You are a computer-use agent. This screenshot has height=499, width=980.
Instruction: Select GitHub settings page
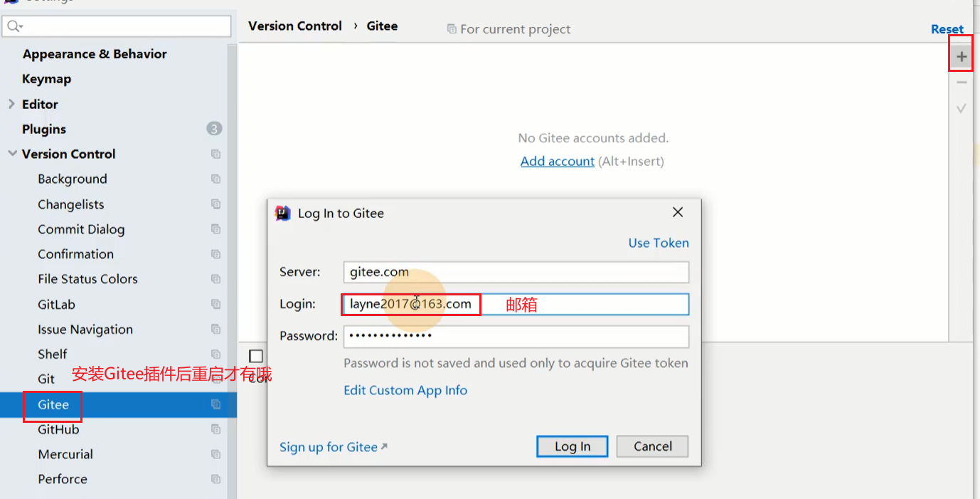pyautogui.click(x=58, y=429)
